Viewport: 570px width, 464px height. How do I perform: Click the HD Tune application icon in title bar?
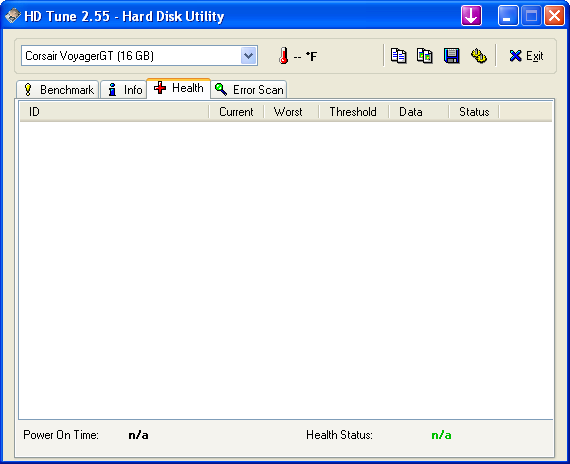[x=13, y=16]
